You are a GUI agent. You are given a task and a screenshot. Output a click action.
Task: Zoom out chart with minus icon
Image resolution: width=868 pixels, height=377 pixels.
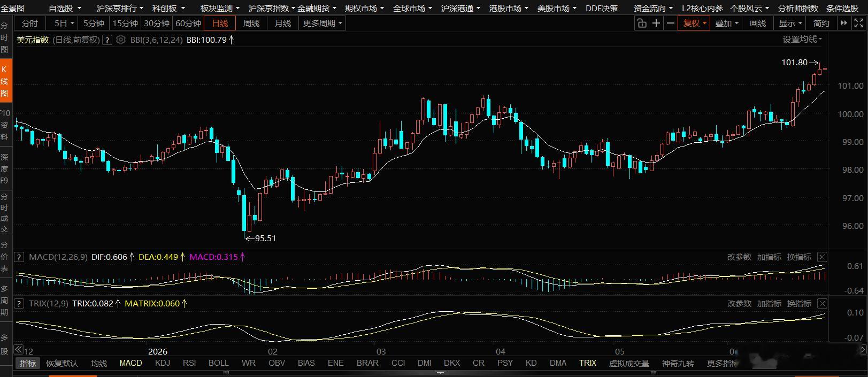[671, 23]
